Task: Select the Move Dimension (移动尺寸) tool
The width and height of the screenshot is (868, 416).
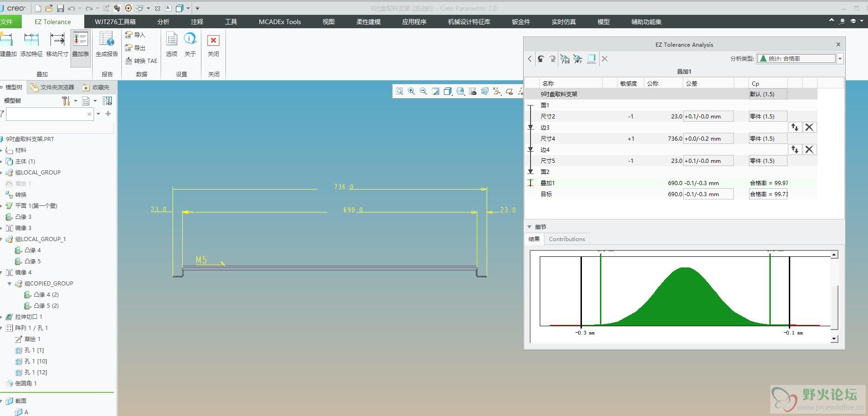Action: [57, 45]
